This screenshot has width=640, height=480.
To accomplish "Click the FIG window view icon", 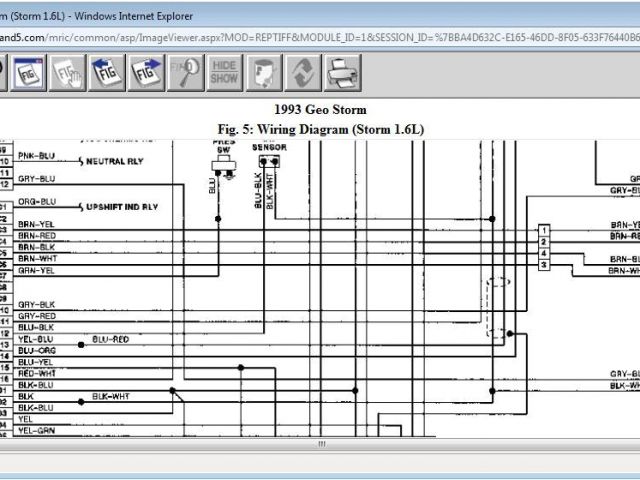I will [31, 73].
